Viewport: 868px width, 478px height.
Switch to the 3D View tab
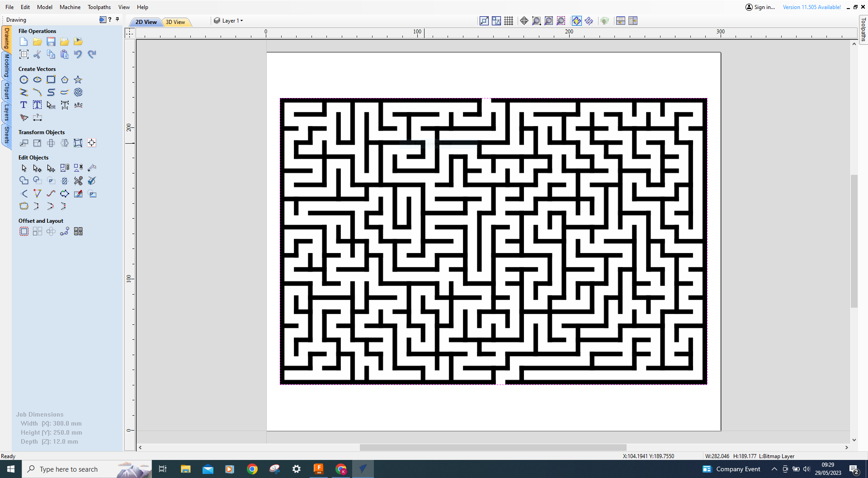(x=175, y=22)
